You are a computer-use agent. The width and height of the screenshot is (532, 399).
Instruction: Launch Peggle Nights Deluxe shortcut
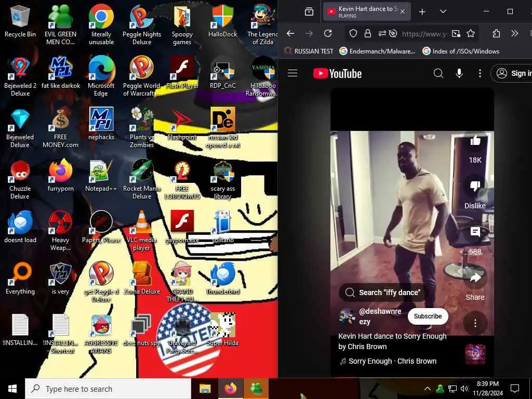pos(142,25)
